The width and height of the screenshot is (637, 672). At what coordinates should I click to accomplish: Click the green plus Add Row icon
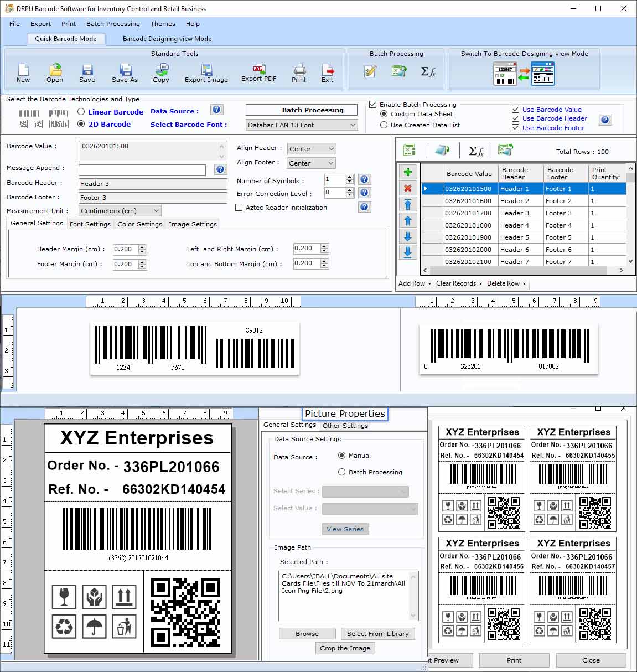point(408,172)
